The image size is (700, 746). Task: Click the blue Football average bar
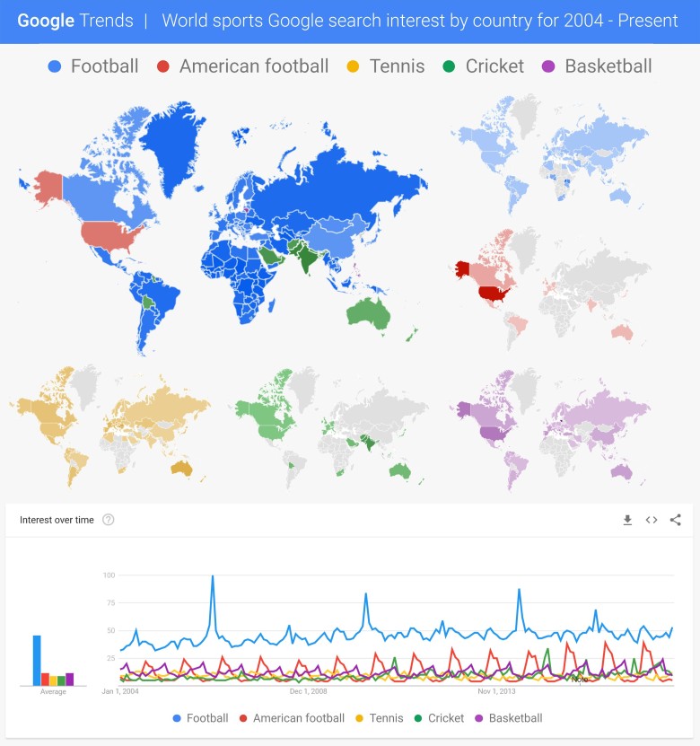pos(37,660)
